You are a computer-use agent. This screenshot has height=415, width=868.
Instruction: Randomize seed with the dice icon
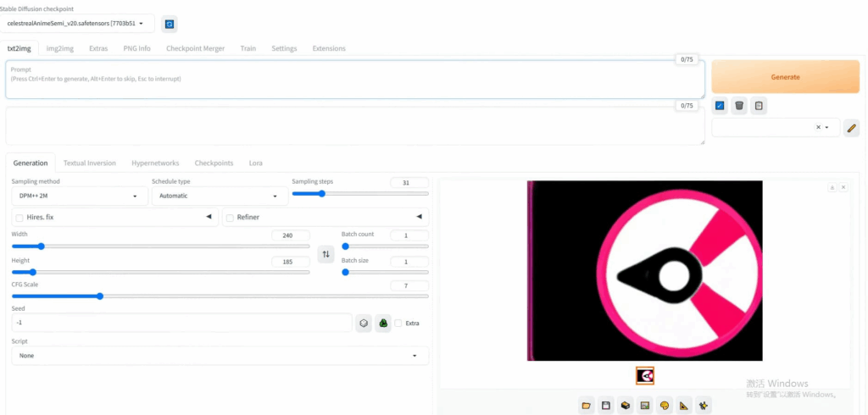click(x=364, y=323)
